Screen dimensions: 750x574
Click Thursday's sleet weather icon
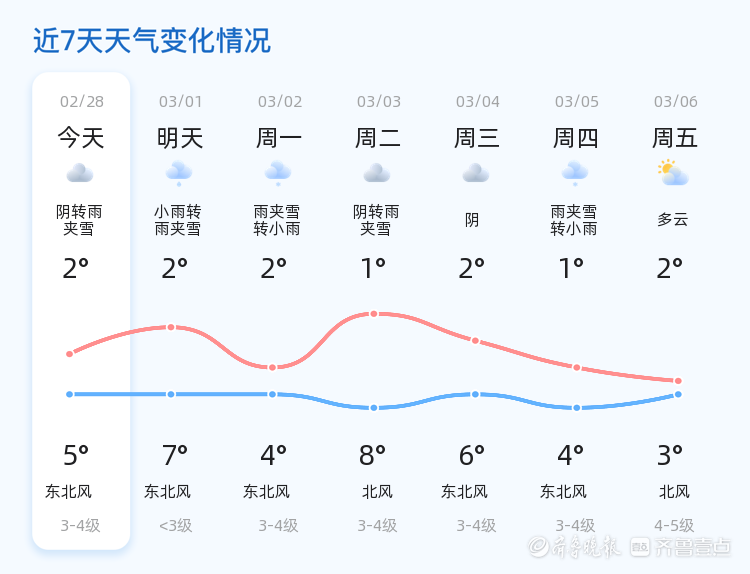(x=575, y=173)
